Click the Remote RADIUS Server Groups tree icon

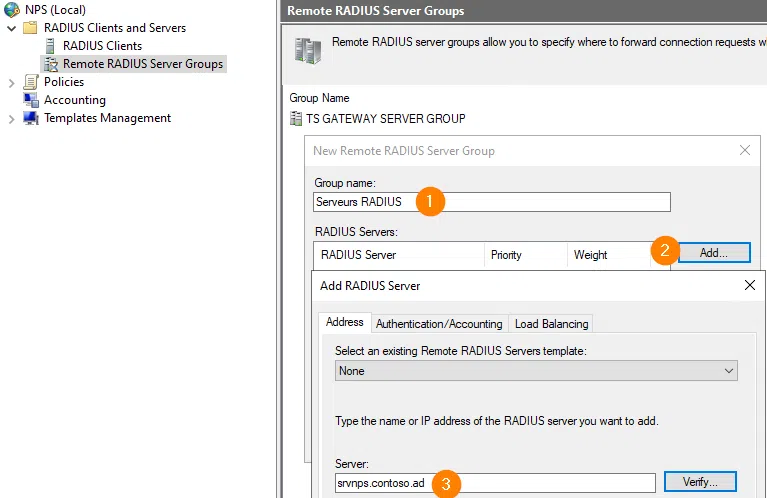click(x=50, y=64)
